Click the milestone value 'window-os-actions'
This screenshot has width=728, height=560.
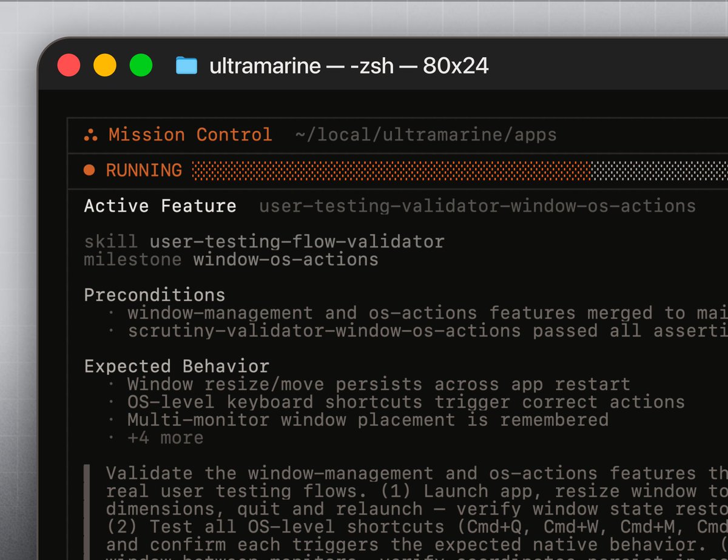tap(286, 260)
